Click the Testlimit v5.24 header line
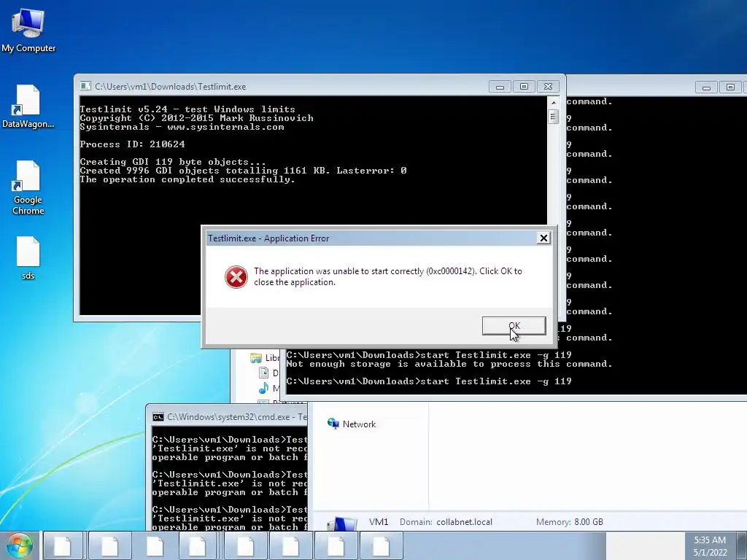 click(x=187, y=109)
